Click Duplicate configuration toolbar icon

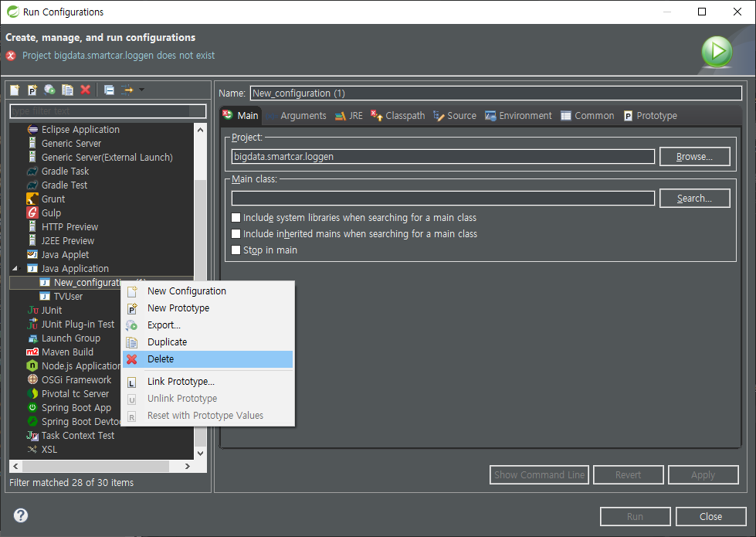pyautogui.click(x=67, y=90)
